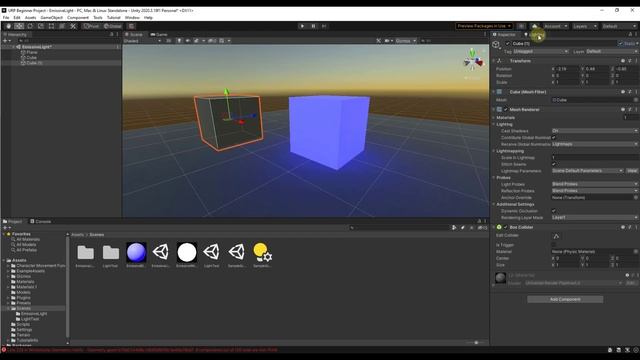Toggle Contribute Global Illumination checkbox

coord(554,138)
